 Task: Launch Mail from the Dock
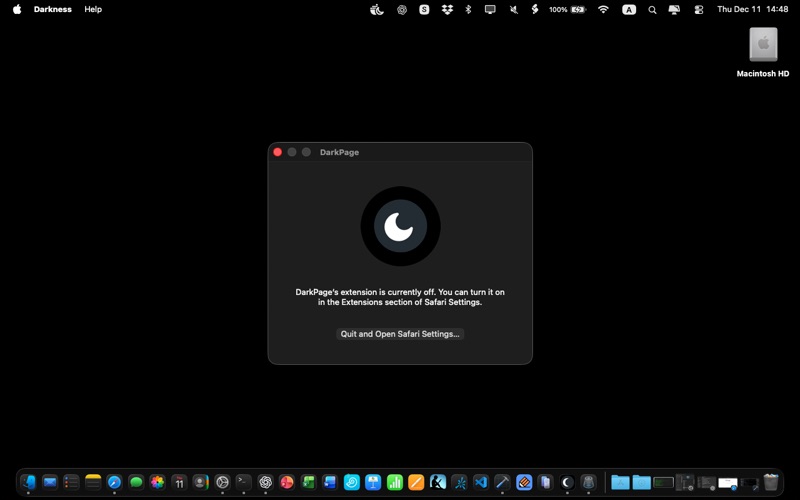pos(50,482)
